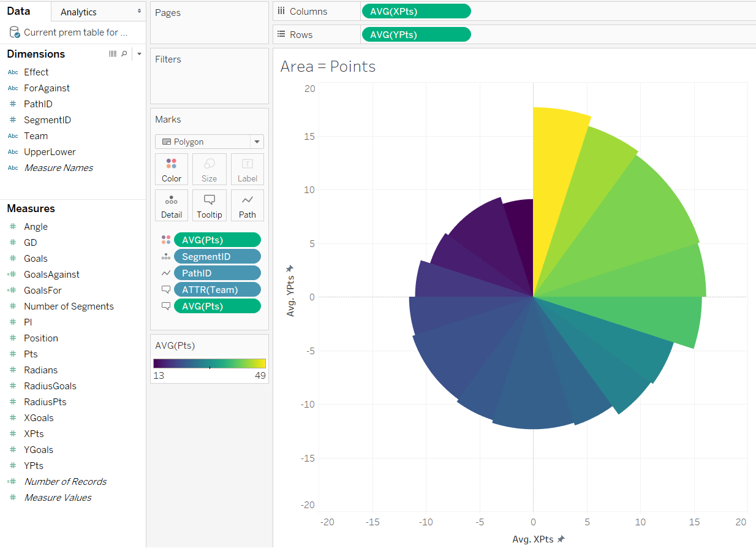Screen dimensions: 756x548
Task: Select the Team dimension
Action: (36, 135)
